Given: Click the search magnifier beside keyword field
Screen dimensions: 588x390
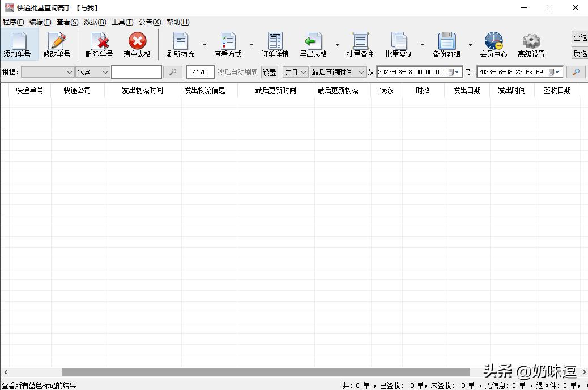Looking at the screenshot, I should pyautogui.click(x=173, y=72).
